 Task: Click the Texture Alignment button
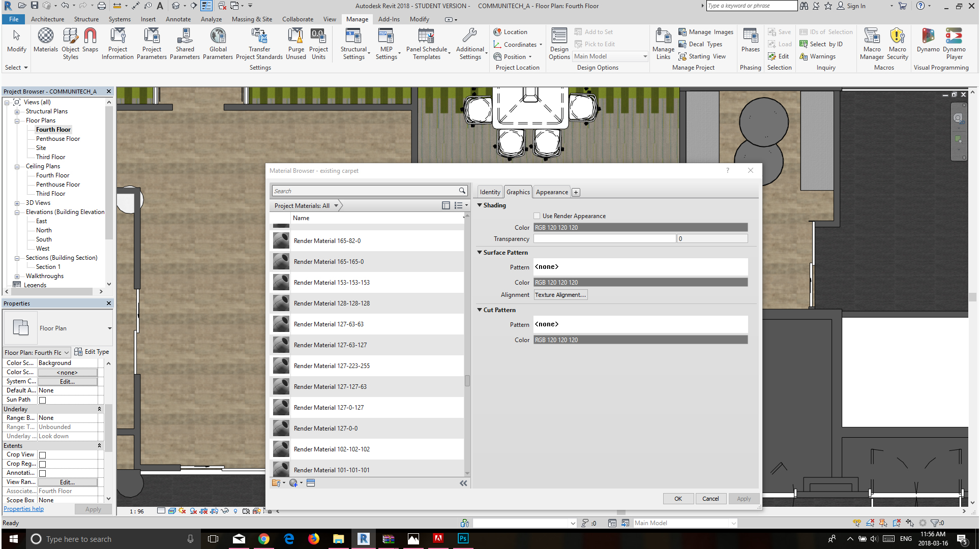click(x=560, y=295)
